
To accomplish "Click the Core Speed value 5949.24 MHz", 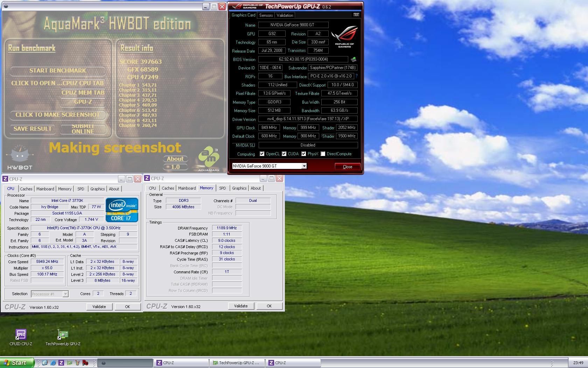I will (x=47, y=262).
